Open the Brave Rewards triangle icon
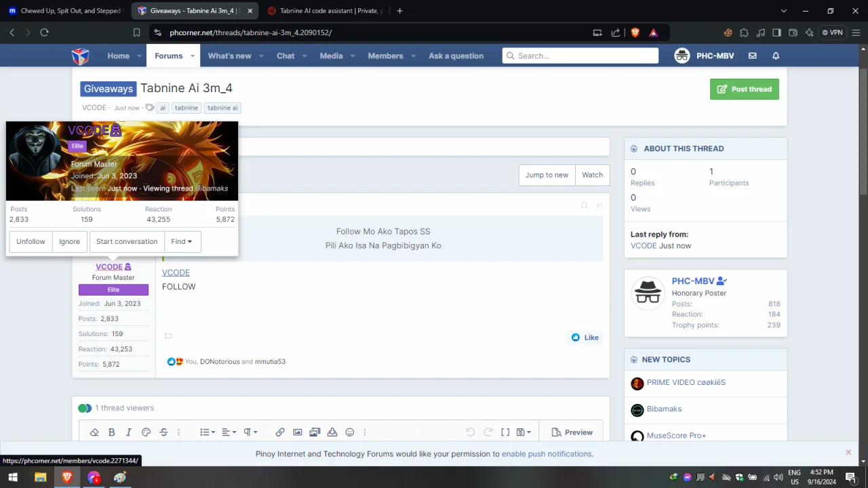This screenshot has width=868, height=488. (654, 33)
